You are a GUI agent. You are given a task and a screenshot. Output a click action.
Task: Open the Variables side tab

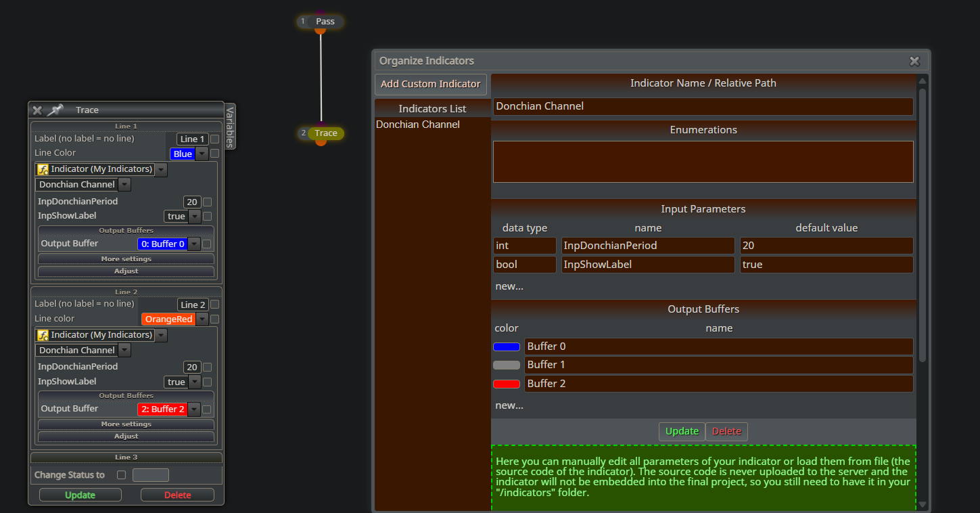[230, 127]
